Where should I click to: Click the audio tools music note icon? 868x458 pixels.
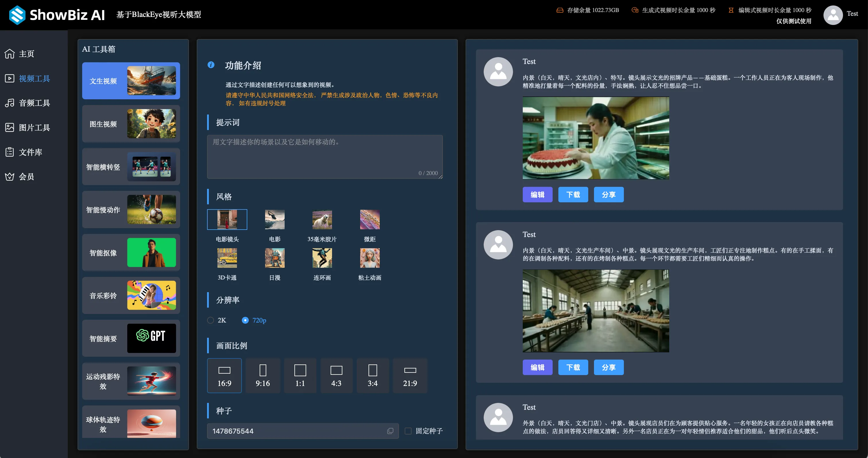(9, 103)
